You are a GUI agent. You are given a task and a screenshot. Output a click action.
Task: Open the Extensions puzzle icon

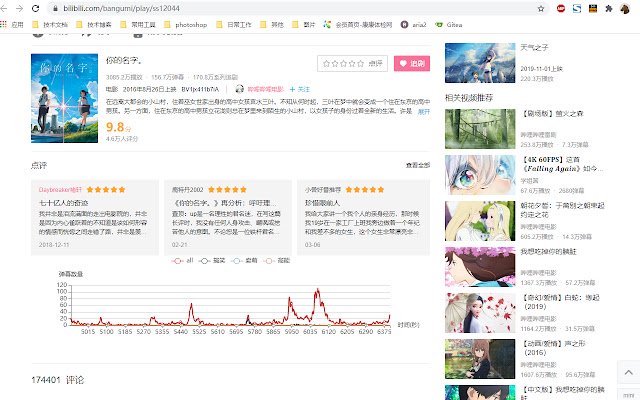coord(609,8)
